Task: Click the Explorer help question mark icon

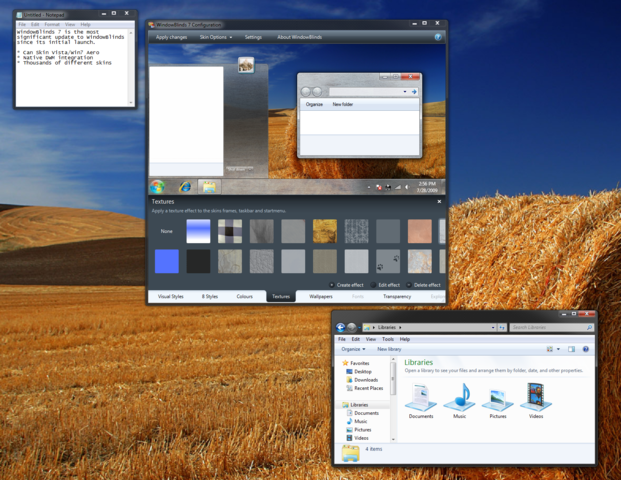Action: pyautogui.click(x=585, y=349)
